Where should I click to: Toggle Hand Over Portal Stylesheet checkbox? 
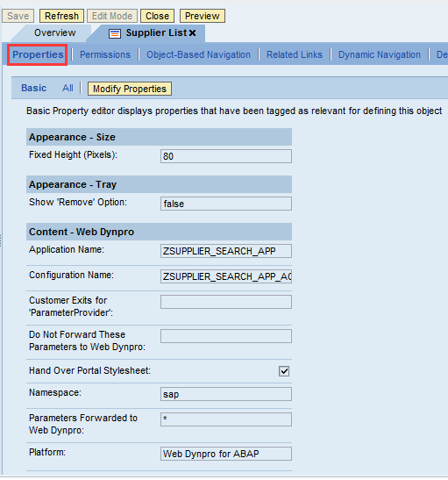tap(284, 371)
